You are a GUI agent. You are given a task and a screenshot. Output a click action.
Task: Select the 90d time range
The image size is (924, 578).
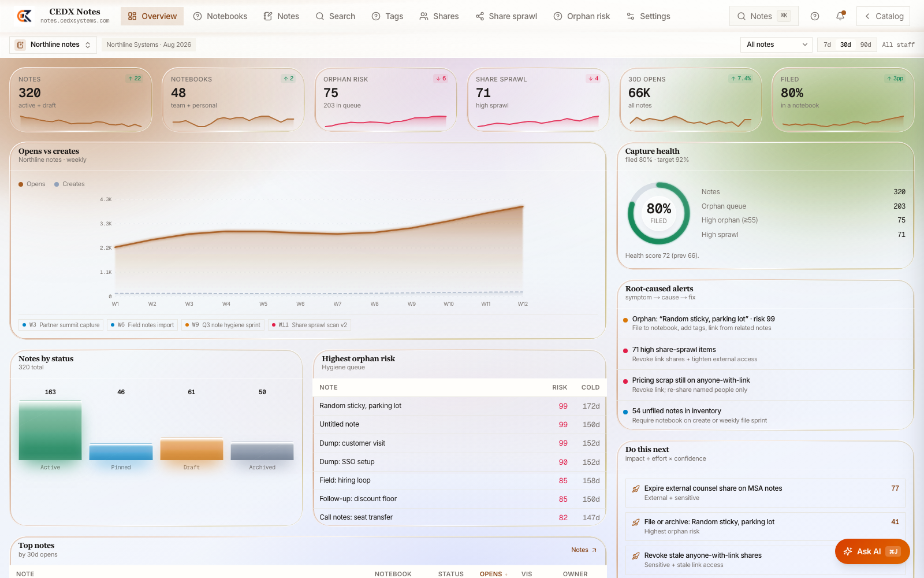[866, 45]
